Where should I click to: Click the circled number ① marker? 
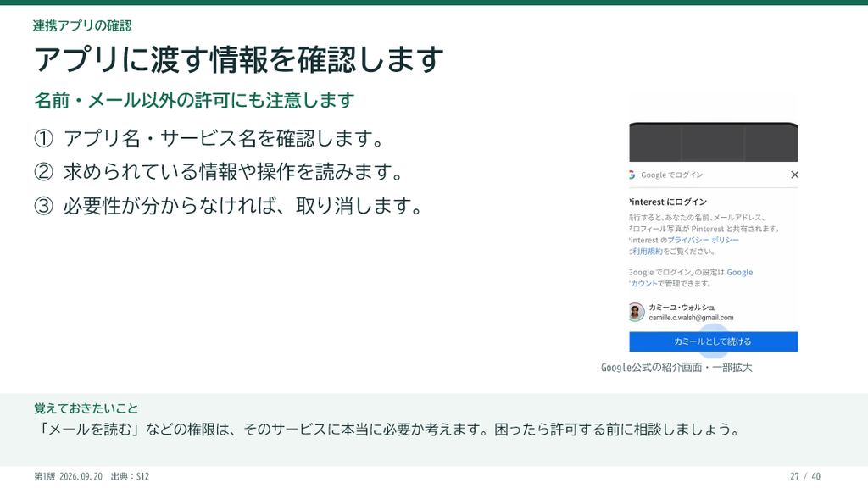pyautogui.click(x=44, y=138)
